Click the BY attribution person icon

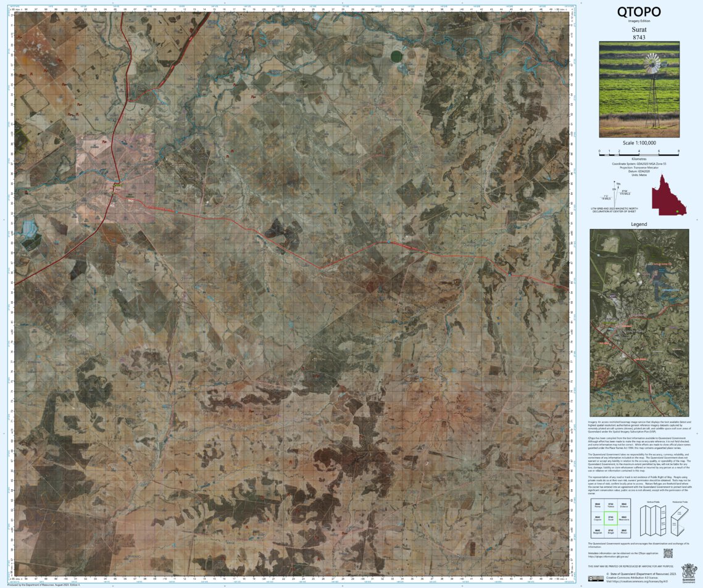597,578
